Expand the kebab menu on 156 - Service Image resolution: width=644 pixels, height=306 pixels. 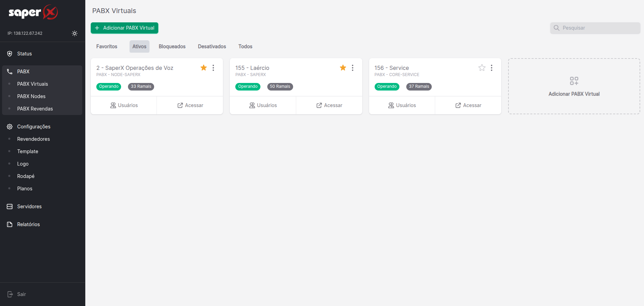492,68
